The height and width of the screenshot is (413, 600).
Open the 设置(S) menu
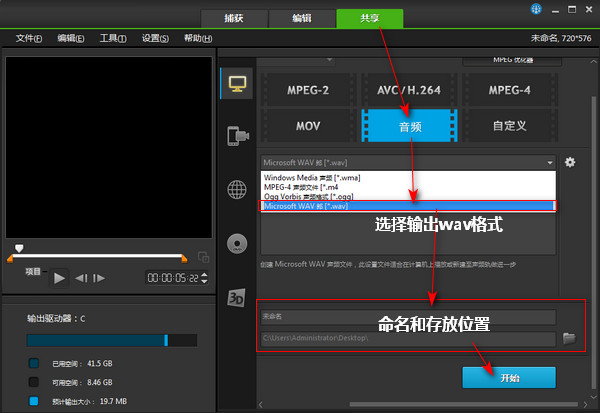click(x=155, y=38)
